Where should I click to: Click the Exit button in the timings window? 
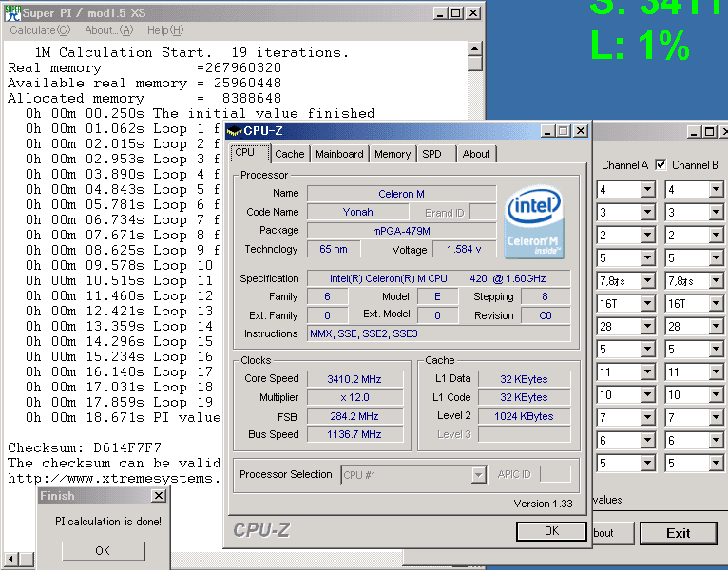[x=679, y=533]
